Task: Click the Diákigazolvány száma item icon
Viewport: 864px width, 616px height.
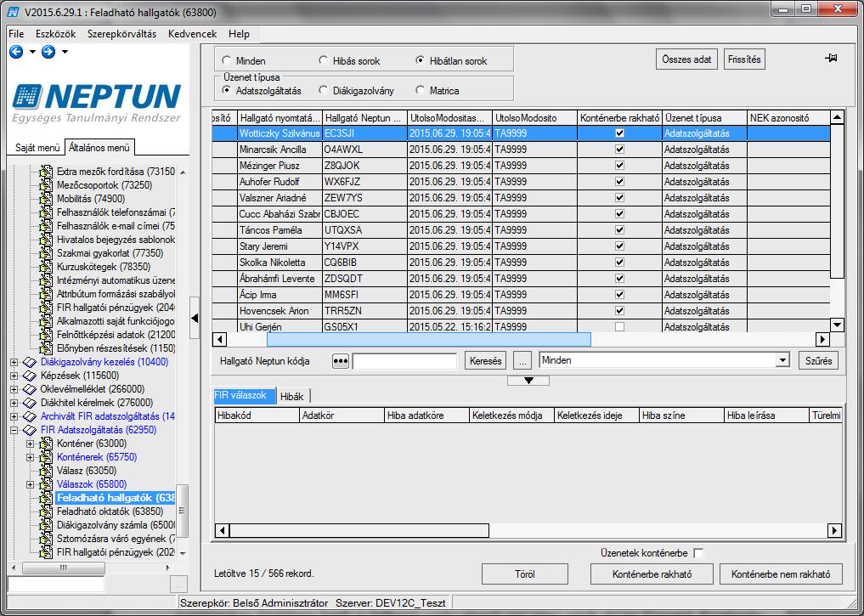Action: (x=46, y=525)
